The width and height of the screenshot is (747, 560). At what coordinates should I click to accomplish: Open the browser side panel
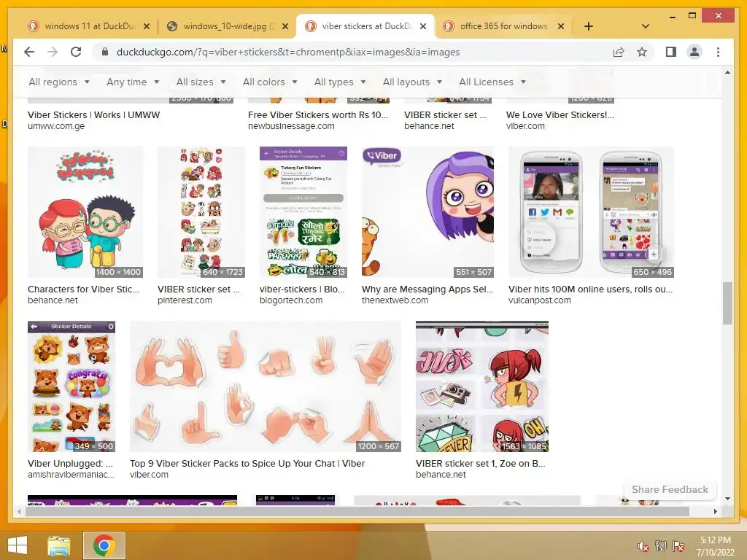pos(671,52)
